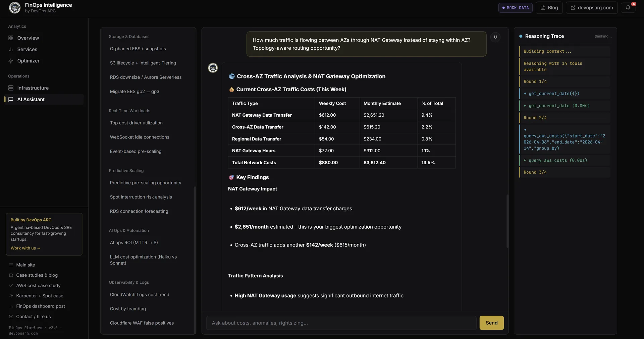The image size is (644, 339).
Task: Click the Optimizer lightning icon
Action: click(x=11, y=61)
